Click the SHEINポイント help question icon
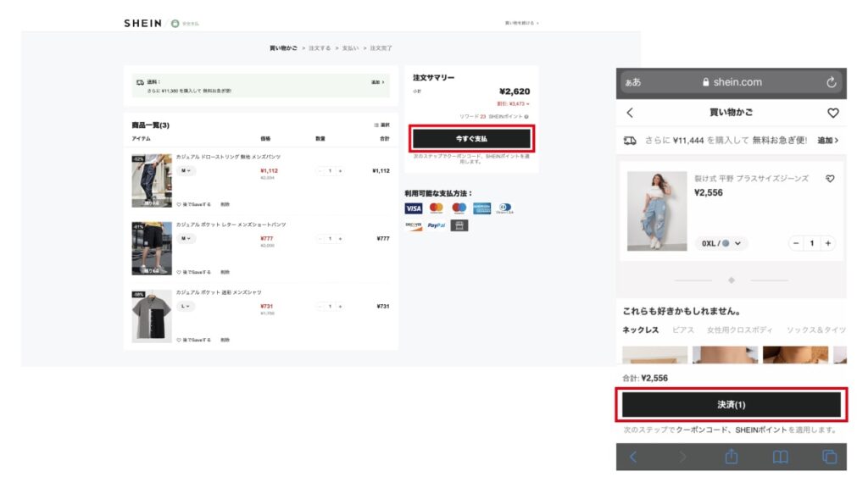 click(x=526, y=117)
